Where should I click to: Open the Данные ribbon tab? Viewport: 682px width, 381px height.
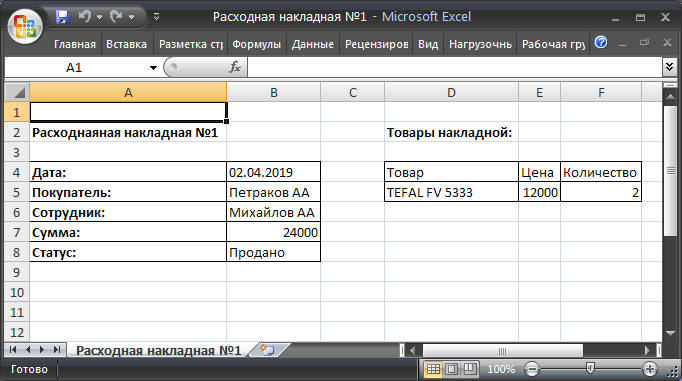pyautogui.click(x=313, y=44)
